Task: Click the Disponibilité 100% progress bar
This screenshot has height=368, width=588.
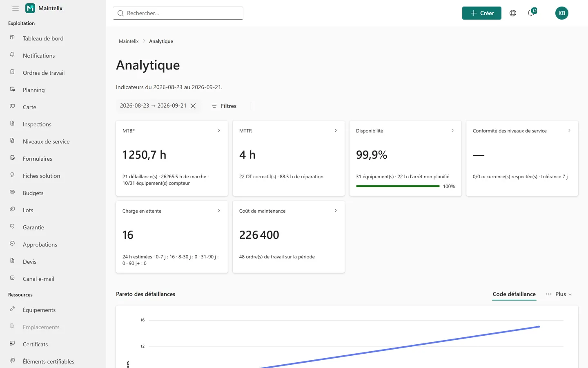Action: (398, 186)
